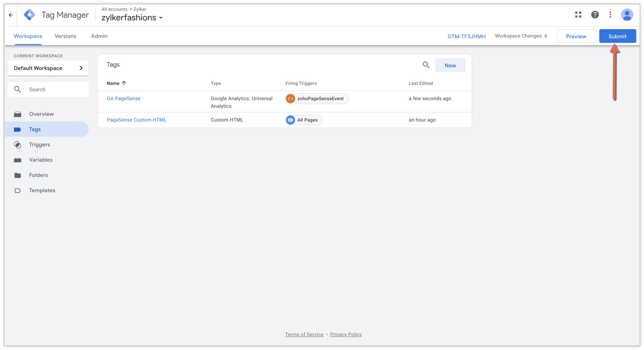Click the Tag Manager logo
This screenshot has width=644, height=350.
click(x=29, y=15)
